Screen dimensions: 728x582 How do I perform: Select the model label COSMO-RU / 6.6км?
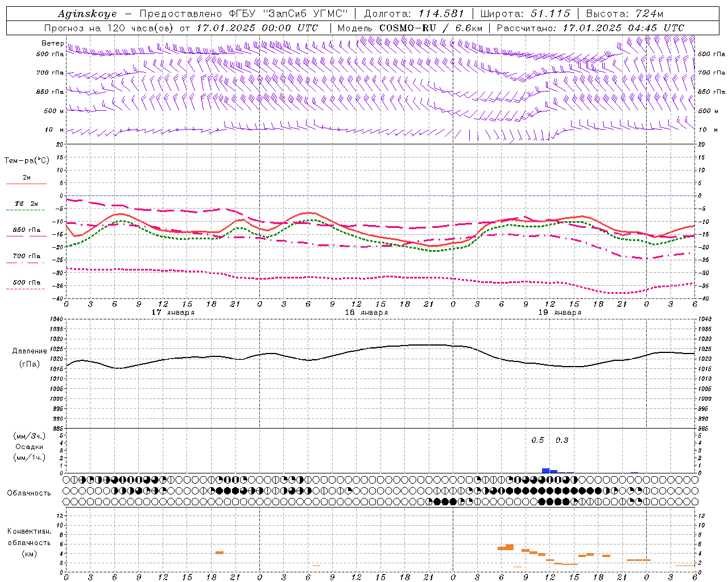point(431,28)
